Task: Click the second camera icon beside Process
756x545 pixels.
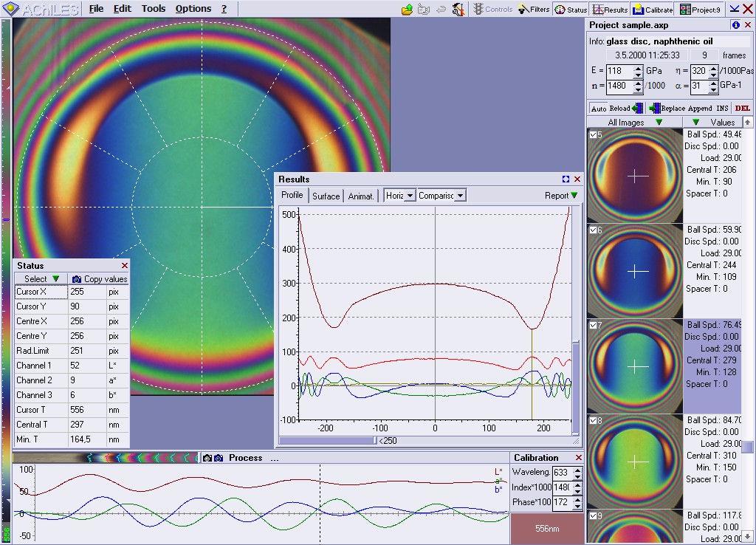Action: (219, 458)
